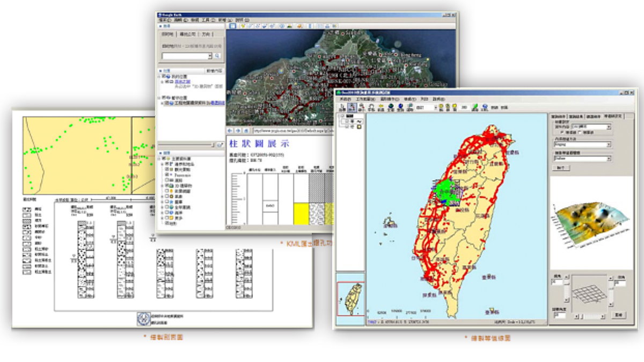Open the search field dropdown in Google Earth sidebar

point(210,56)
